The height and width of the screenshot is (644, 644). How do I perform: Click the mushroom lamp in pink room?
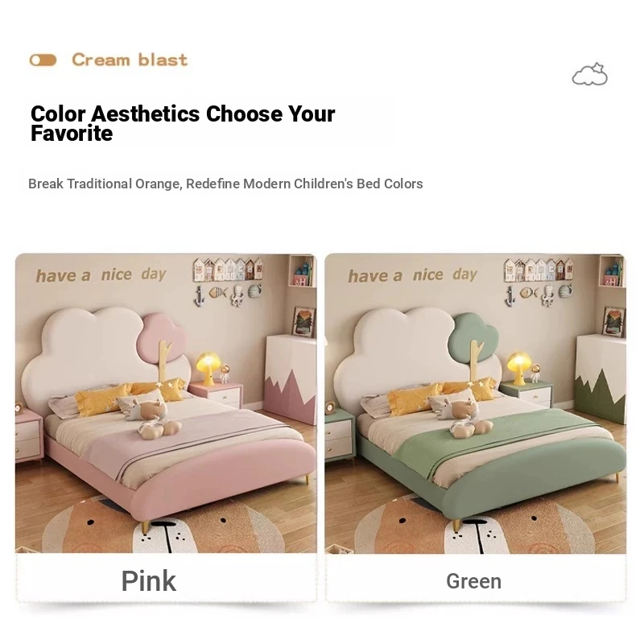click(x=208, y=368)
